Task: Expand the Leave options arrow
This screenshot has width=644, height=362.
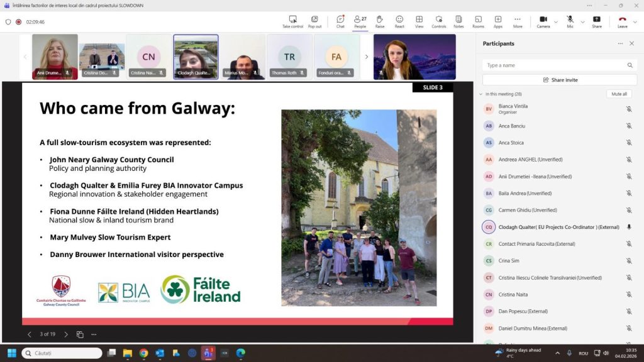Action: [635, 22]
